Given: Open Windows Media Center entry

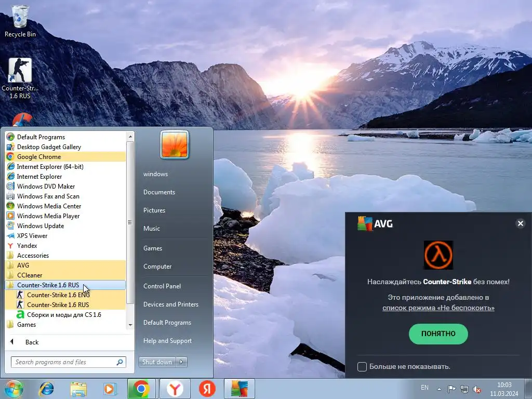Looking at the screenshot, I should (x=66, y=206).
